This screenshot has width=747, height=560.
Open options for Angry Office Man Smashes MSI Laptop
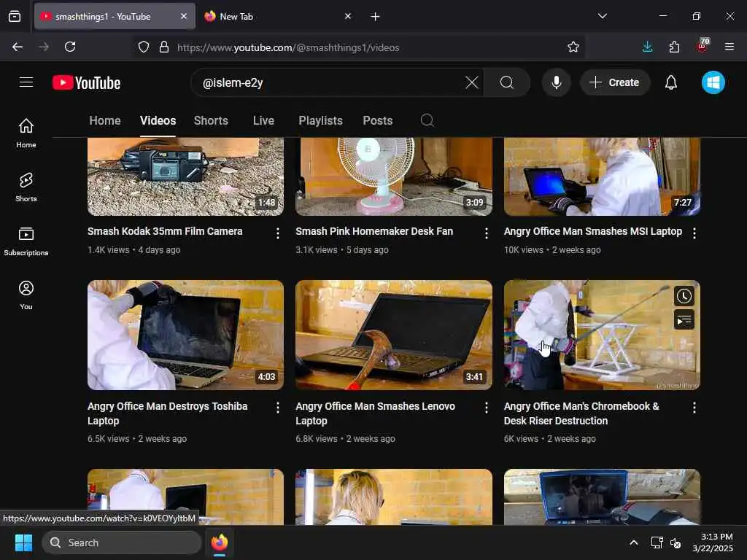coord(694,233)
